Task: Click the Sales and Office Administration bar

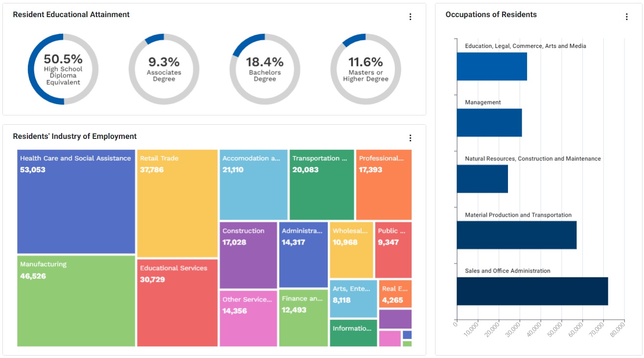Action: [x=532, y=291]
